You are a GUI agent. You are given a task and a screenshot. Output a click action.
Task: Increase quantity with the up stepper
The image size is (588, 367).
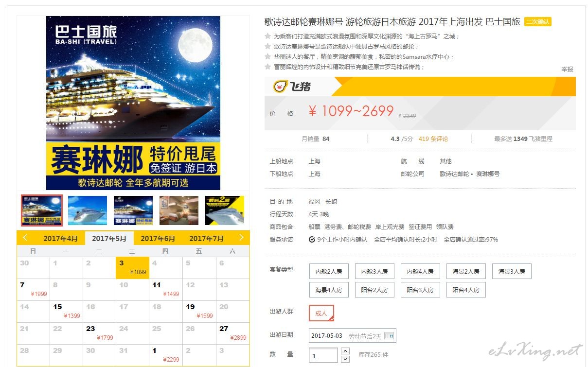tap(345, 351)
